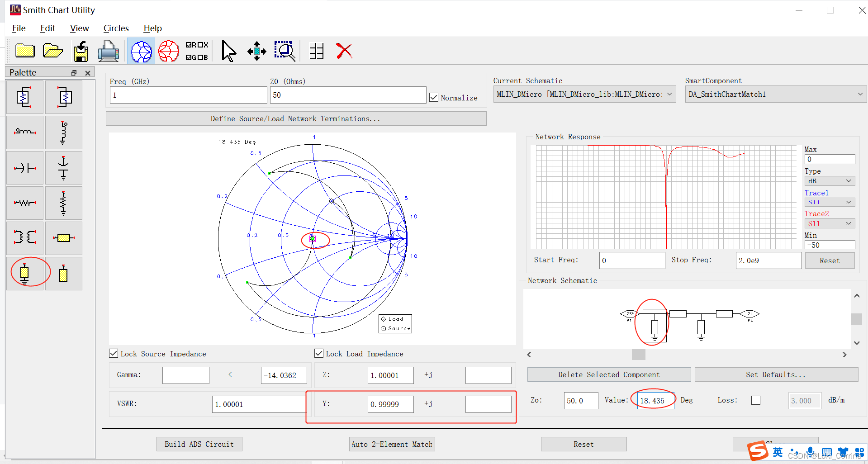The image size is (868, 464).
Task: Click the Freq (GHz) input field
Action: tap(188, 95)
